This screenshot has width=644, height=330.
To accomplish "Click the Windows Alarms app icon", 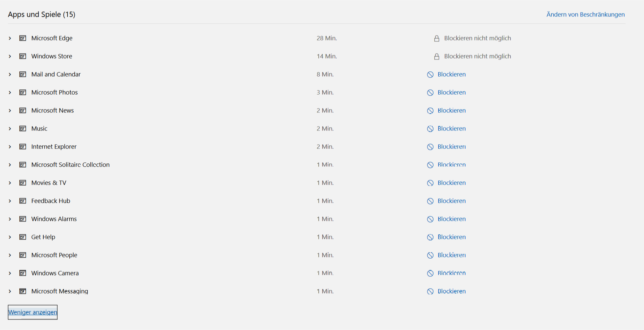I will click(23, 219).
